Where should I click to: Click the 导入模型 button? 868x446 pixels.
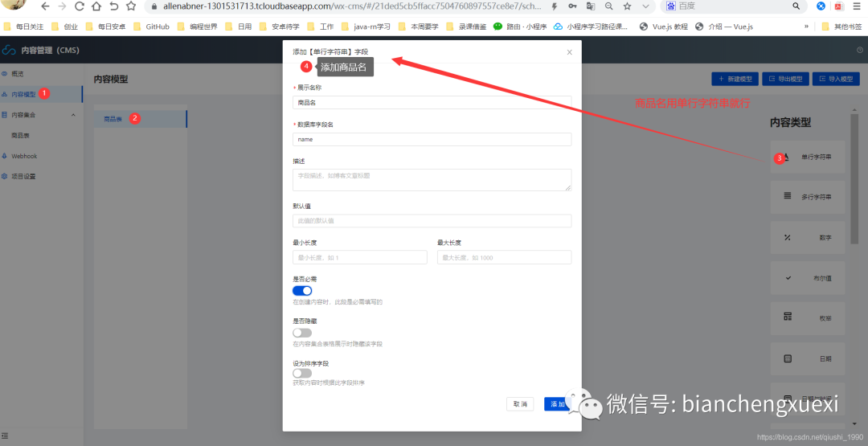[x=836, y=79]
